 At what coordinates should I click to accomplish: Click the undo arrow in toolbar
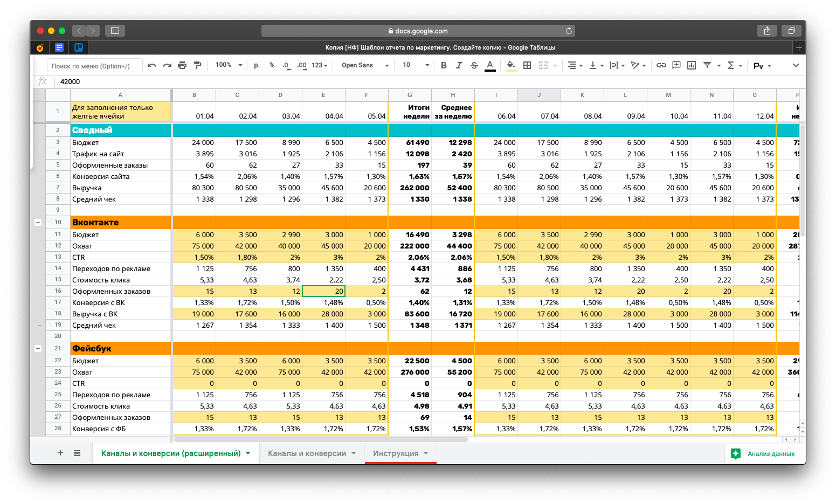point(152,65)
